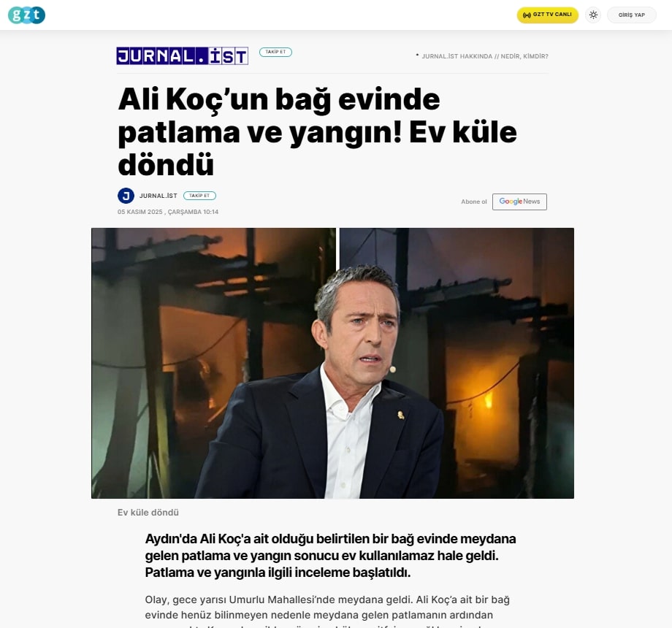This screenshot has height=628, width=672.
Task: Click the Ev küle döndü image caption
Action: [148, 513]
